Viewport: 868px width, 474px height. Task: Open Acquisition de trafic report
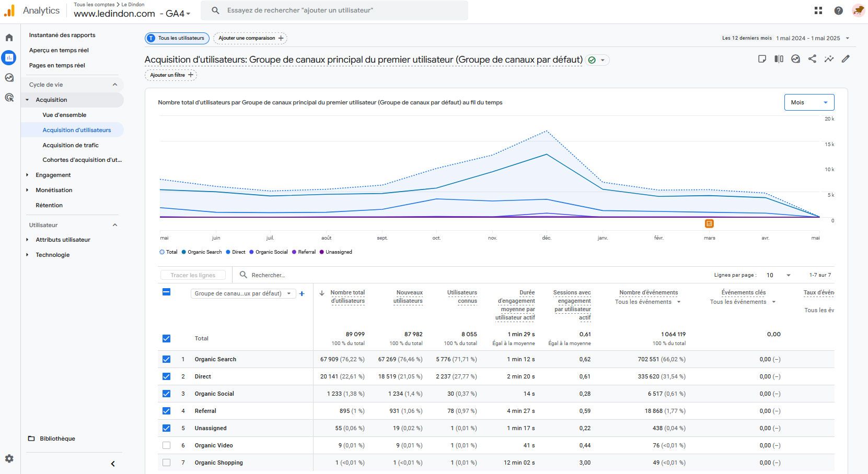tap(71, 145)
